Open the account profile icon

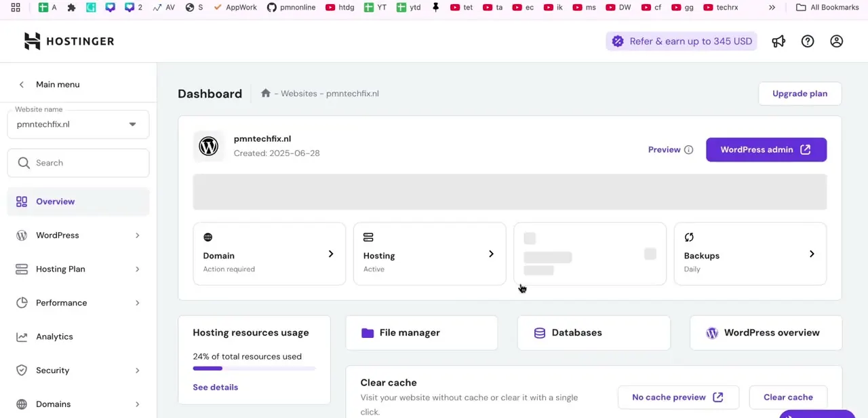coord(837,41)
